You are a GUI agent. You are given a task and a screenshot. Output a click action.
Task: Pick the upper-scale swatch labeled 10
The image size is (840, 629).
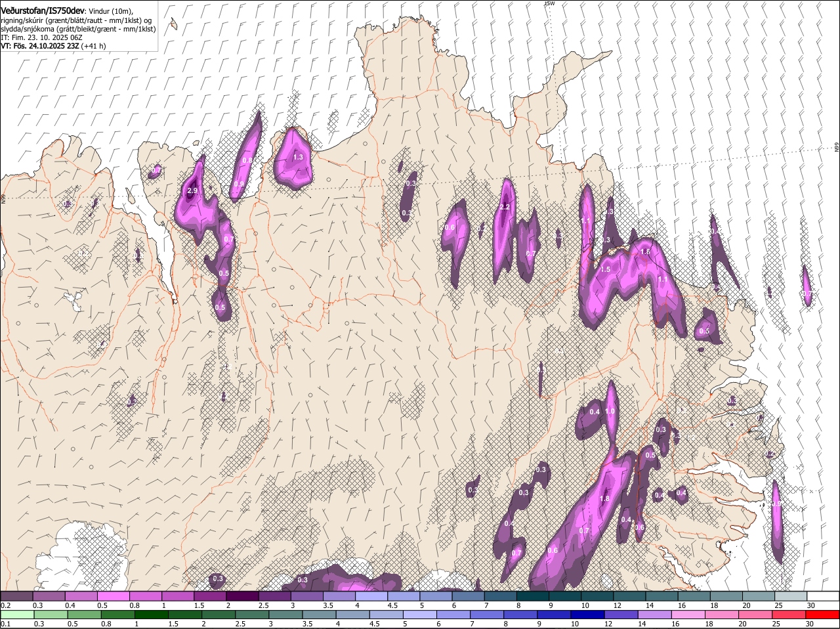[597, 596]
